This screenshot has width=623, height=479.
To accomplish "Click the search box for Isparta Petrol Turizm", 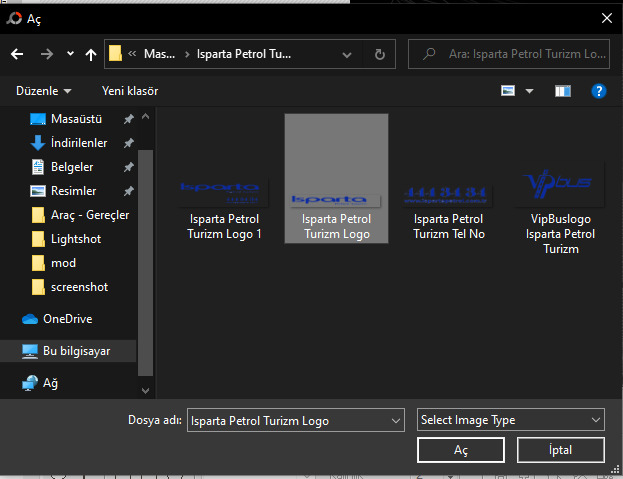I will pos(509,54).
